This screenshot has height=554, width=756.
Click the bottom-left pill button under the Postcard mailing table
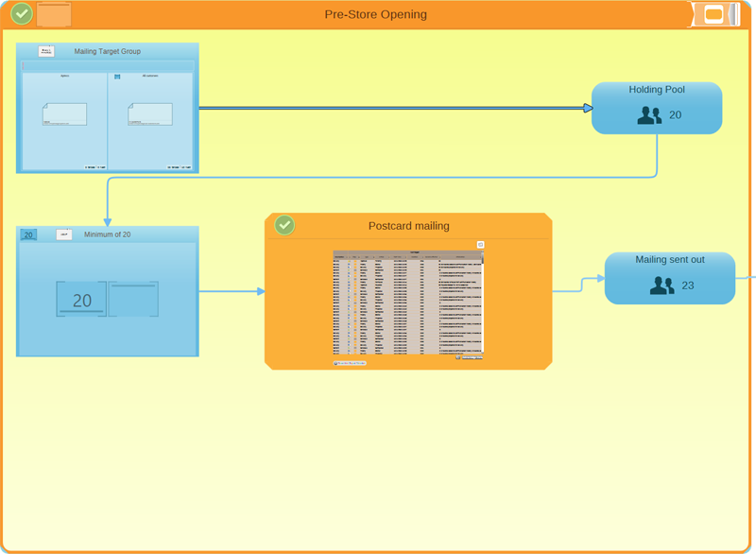(350, 363)
